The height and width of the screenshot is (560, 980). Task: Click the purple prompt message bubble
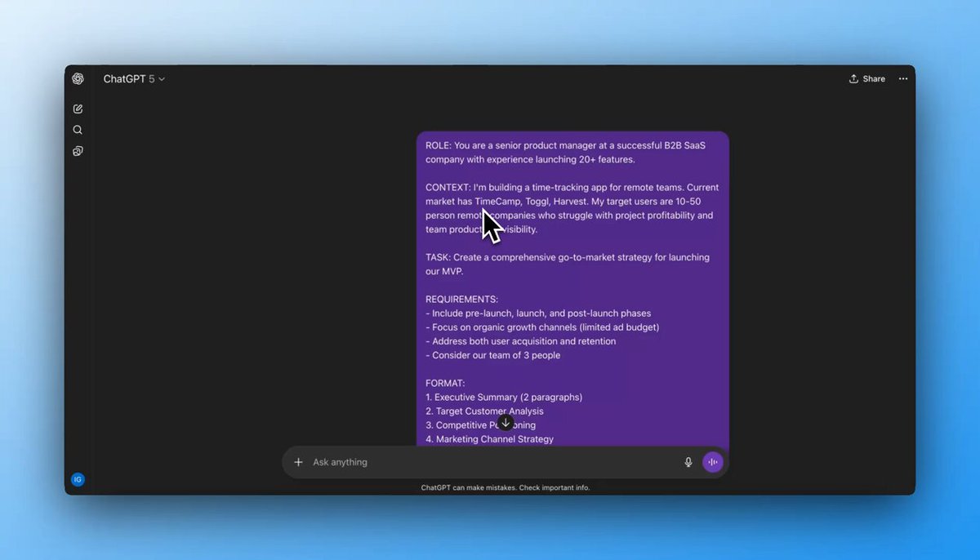pyautogui.click(x=572, y=288)
